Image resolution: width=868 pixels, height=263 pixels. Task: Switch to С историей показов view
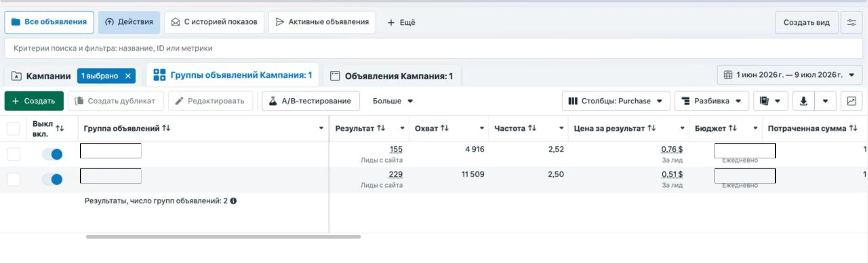point(214,22)
